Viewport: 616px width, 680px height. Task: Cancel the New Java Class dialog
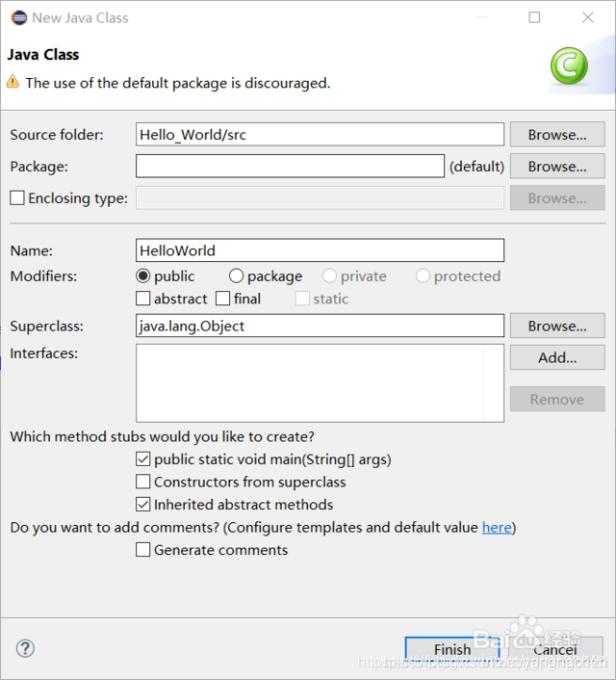click(x=555, y=649)
